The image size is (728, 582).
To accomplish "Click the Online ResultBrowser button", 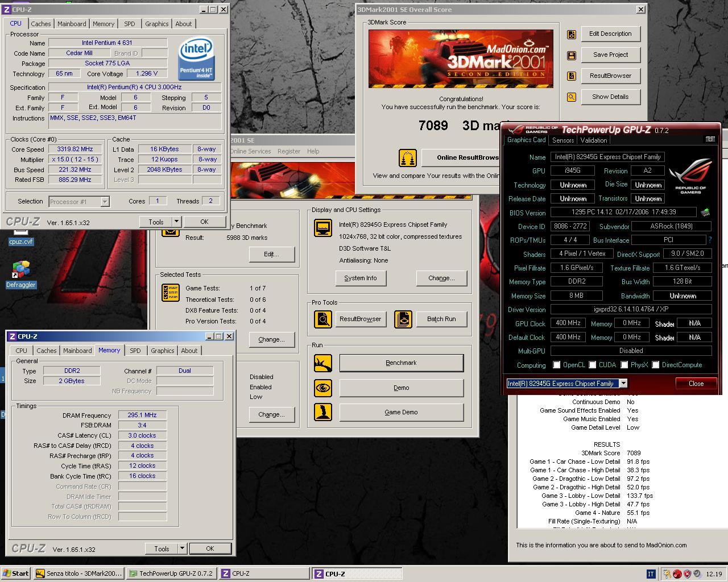I will [462, 157].
